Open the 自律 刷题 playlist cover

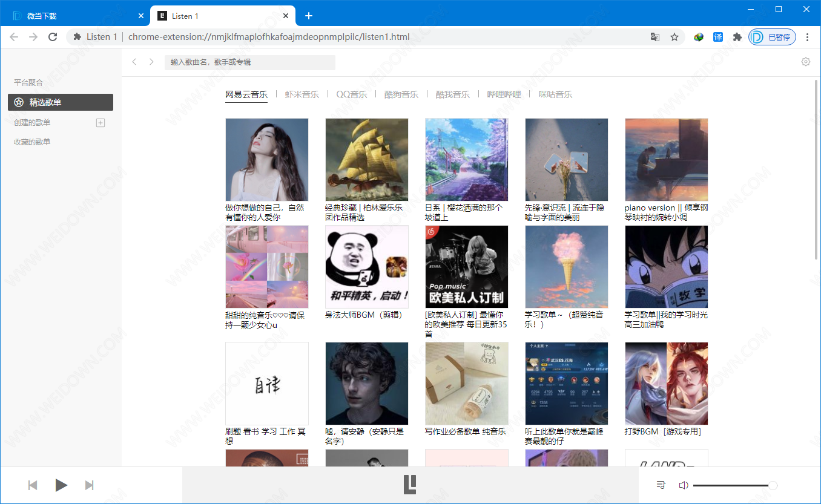coord(267,384)
